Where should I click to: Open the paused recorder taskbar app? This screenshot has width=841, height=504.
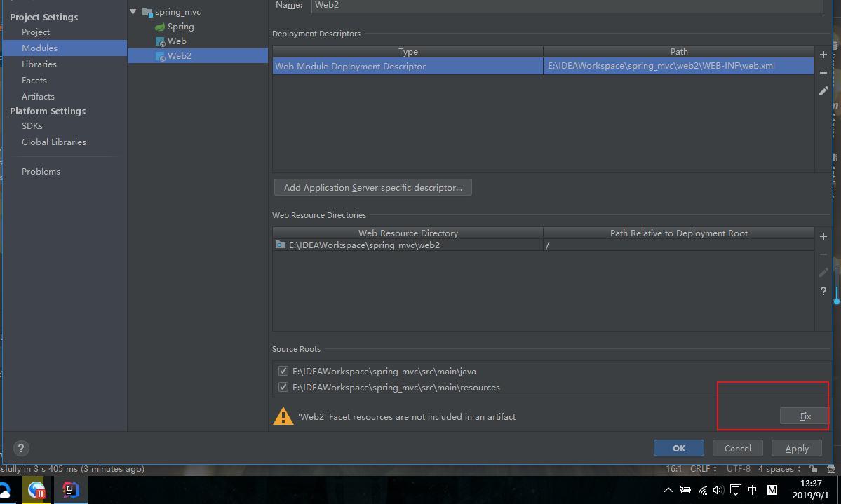pos(36,489)
